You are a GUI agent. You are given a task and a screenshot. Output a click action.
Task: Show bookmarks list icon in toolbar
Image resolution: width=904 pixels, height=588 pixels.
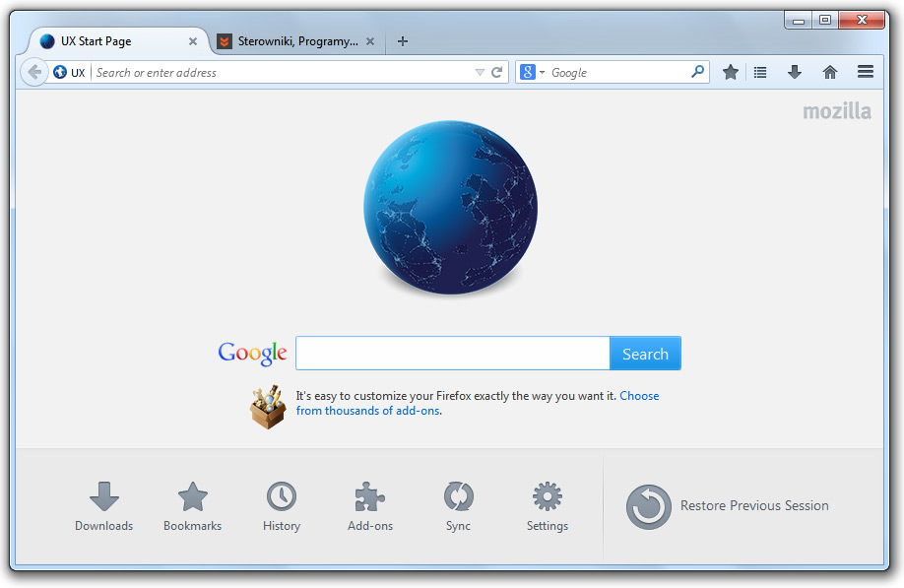pyautogui.click(x=760, y=73)
